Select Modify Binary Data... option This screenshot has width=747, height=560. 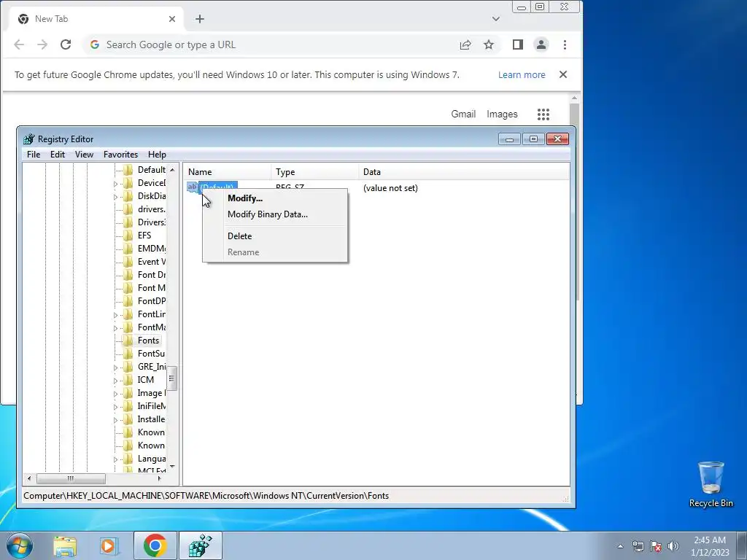(267, 214)
